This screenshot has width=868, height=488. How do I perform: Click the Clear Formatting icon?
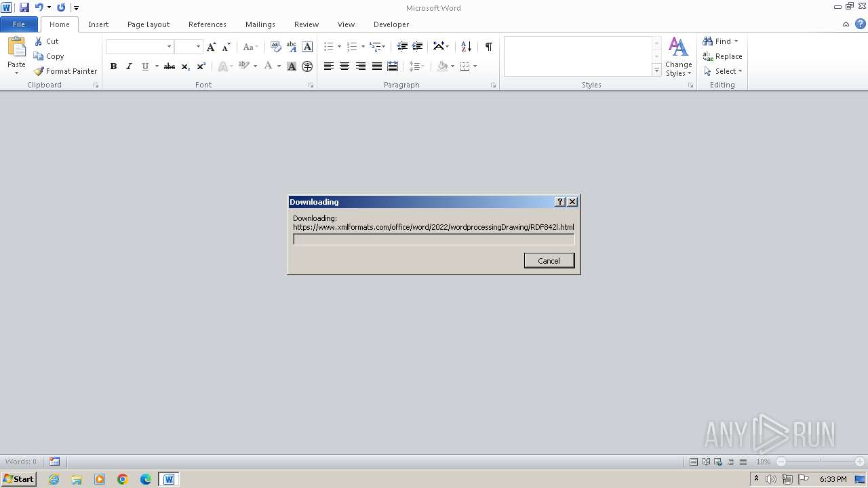coord(275,47)
